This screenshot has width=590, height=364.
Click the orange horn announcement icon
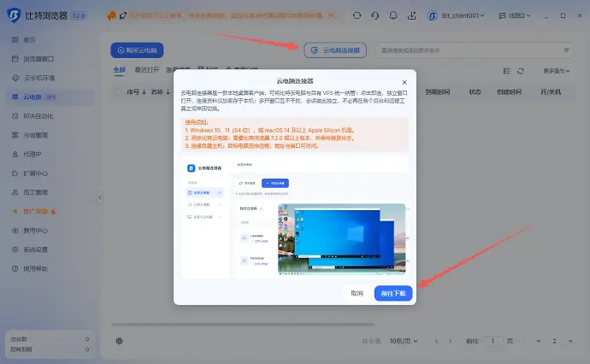point(111,15)
